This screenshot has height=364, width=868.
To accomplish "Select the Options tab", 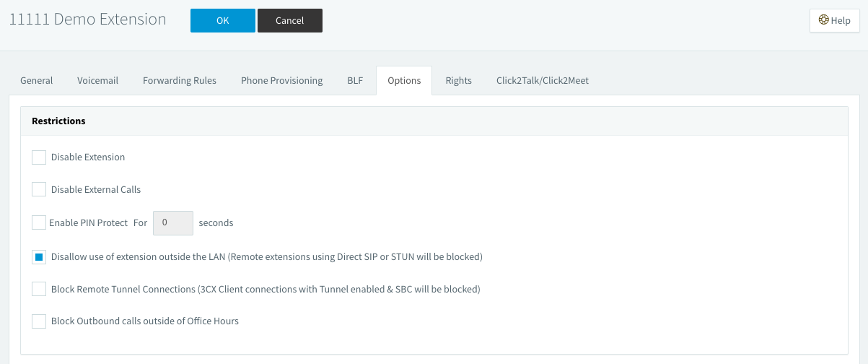I will click(404, 80).
